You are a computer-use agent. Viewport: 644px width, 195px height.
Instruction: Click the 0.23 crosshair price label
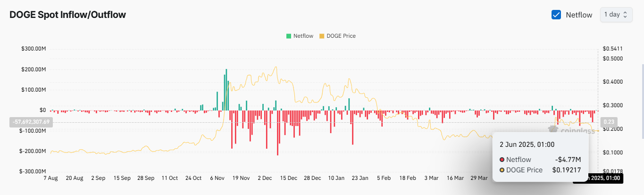(x=609, y=122)
